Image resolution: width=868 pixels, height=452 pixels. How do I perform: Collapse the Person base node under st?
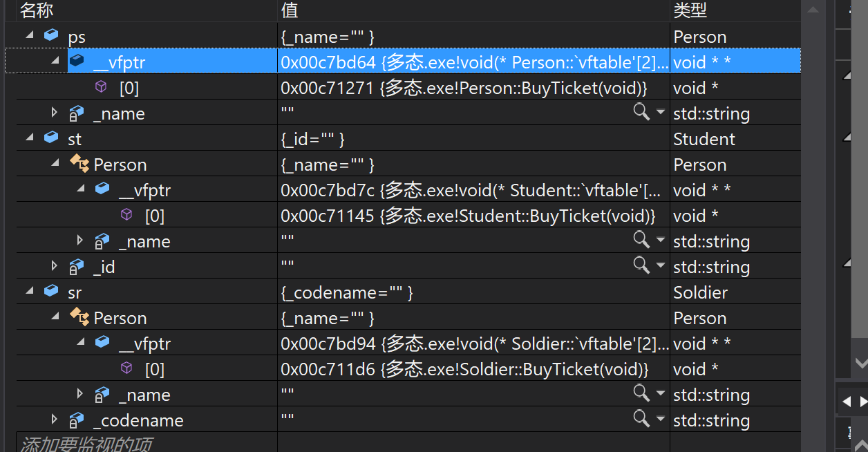coord(55,164)
